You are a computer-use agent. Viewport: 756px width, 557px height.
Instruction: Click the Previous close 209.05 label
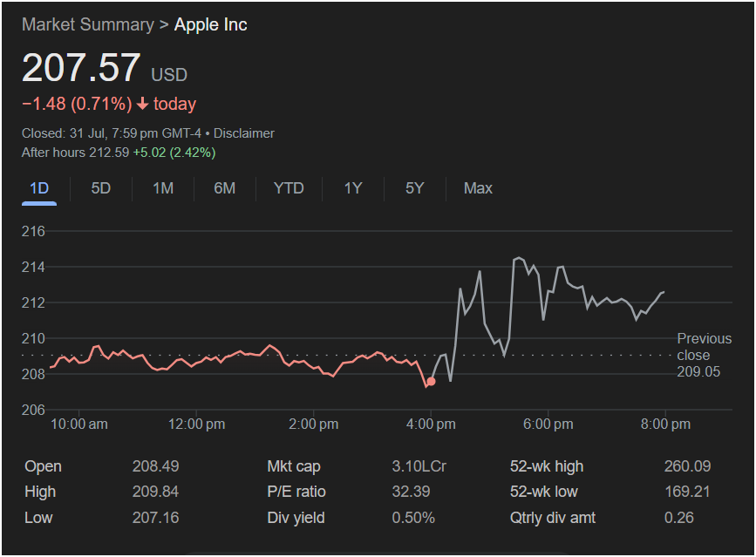(x=704, y=355)
